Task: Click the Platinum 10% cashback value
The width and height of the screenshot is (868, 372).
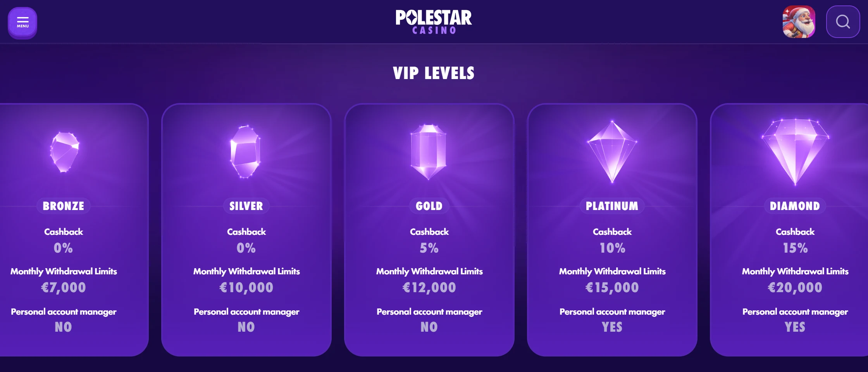Action: point(612,248)
